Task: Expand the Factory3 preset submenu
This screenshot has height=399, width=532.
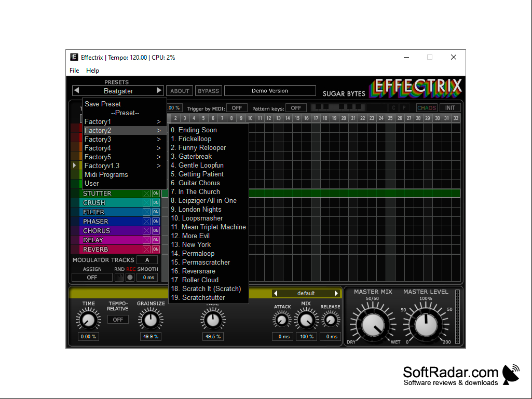Action: [x=125, y=140]
